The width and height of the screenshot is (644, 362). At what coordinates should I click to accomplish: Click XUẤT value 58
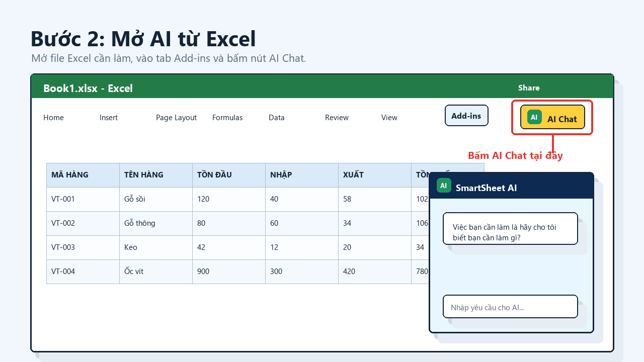pos(375,199)
